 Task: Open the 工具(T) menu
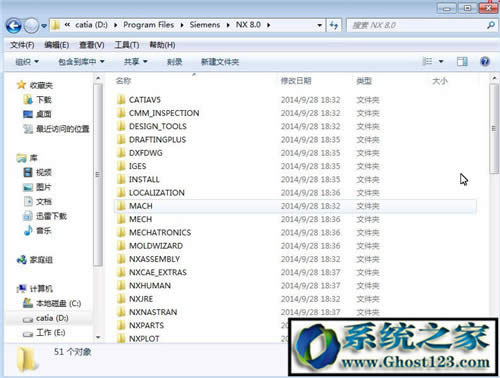pyautogui.click(x=127, y=45)
